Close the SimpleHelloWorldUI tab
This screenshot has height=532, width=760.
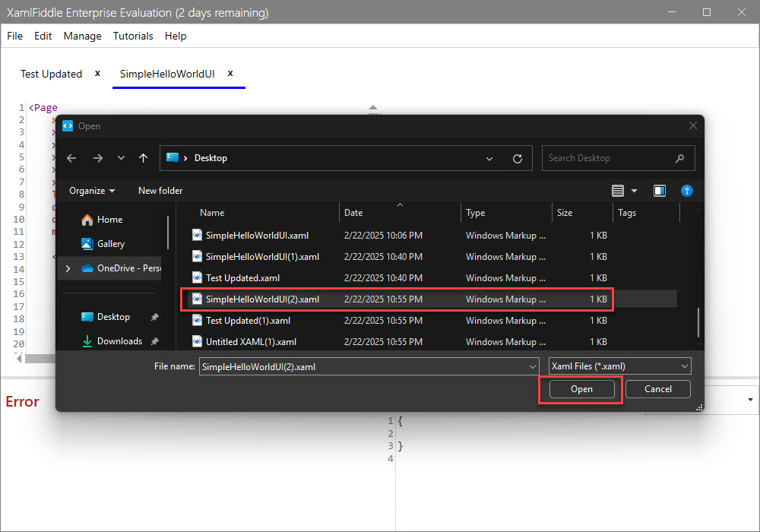click(x=230, y=73)
